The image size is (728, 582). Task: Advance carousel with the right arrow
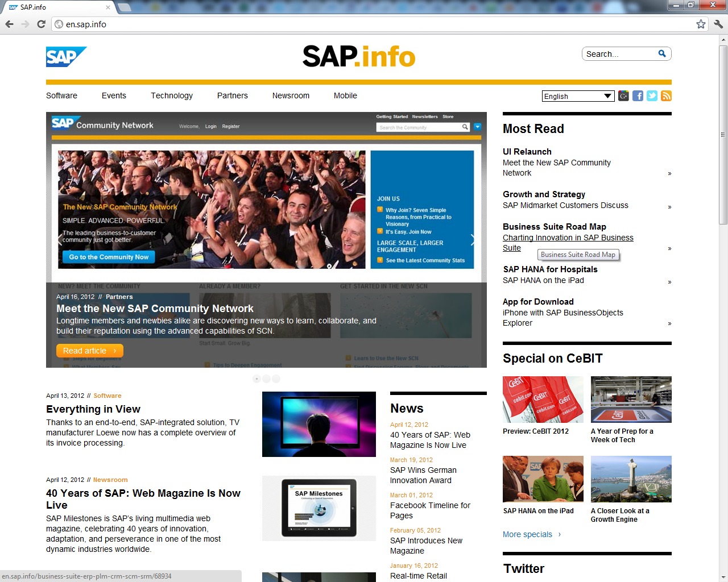[x=473, y=240]
